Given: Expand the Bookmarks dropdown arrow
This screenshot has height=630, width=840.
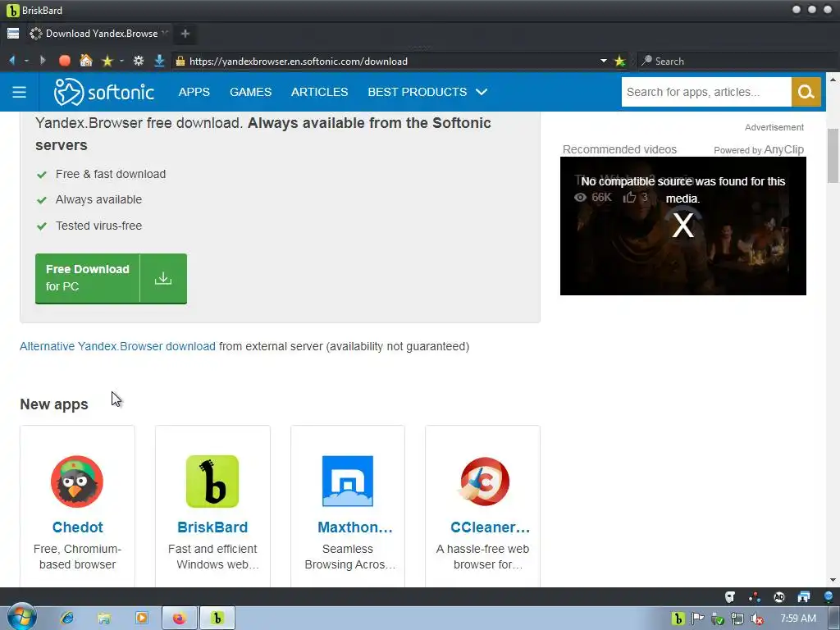Looking at the screenshot, I should coord(121,61).
